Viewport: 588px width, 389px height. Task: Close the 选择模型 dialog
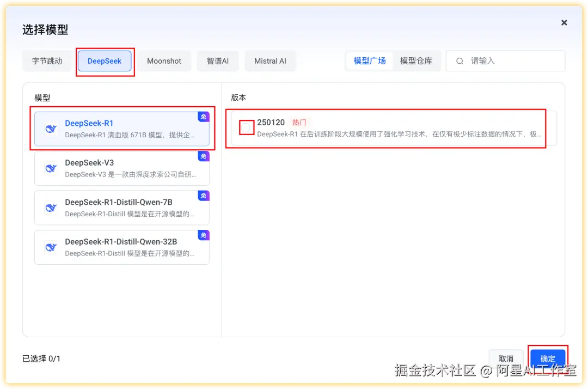tap(563, 23)
